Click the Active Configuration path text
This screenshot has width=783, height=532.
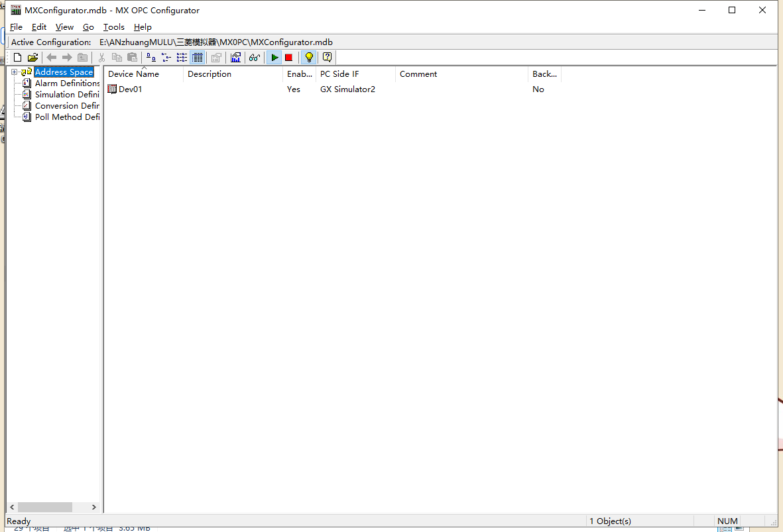(x=215, y=42)
